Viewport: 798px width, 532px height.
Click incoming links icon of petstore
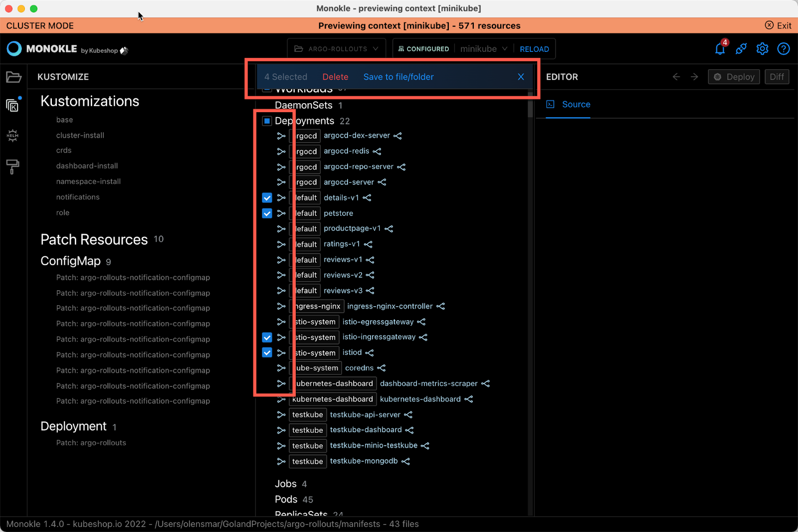pyautogui.click(x=281, y=213)
